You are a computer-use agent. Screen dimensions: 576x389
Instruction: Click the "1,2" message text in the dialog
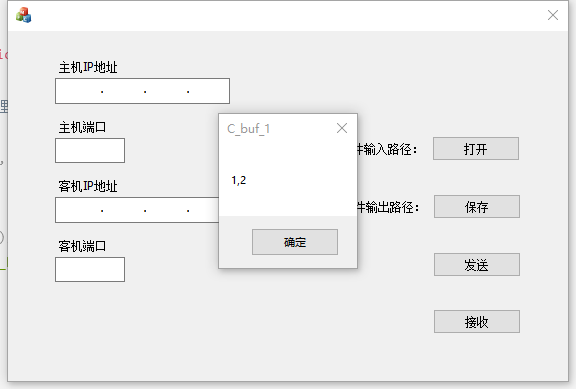(239, 180)
